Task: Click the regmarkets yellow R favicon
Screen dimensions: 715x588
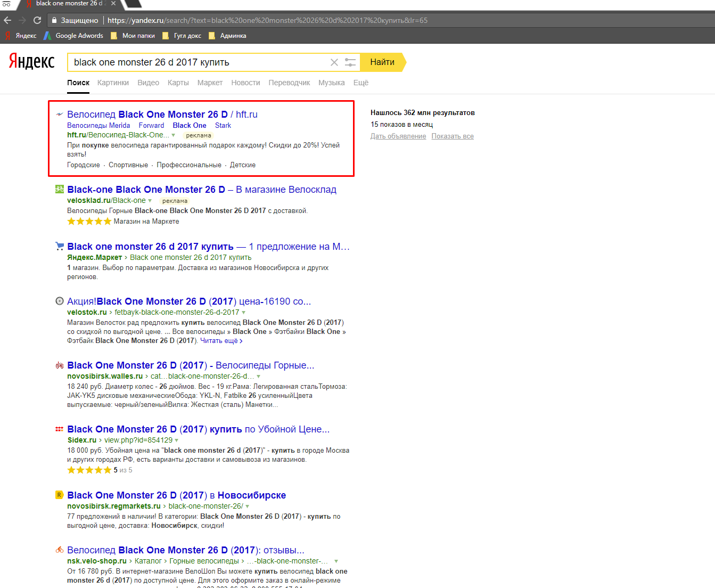Action: click(60, 495)
